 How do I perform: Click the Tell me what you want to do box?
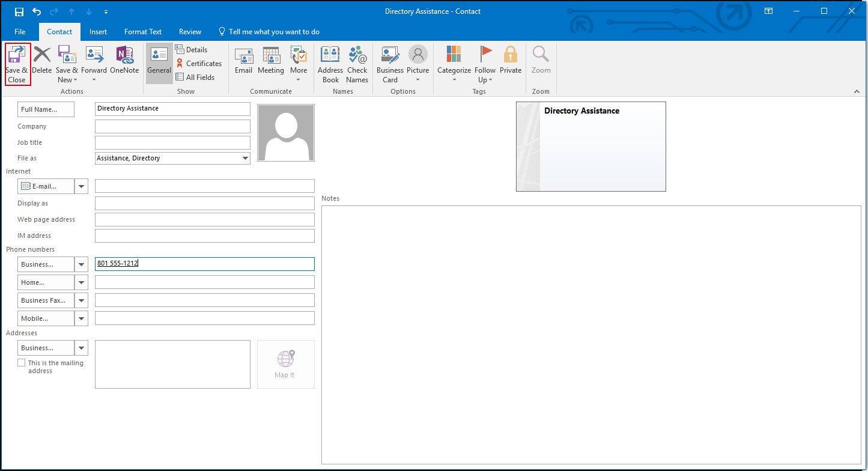[x=269, y=32]
